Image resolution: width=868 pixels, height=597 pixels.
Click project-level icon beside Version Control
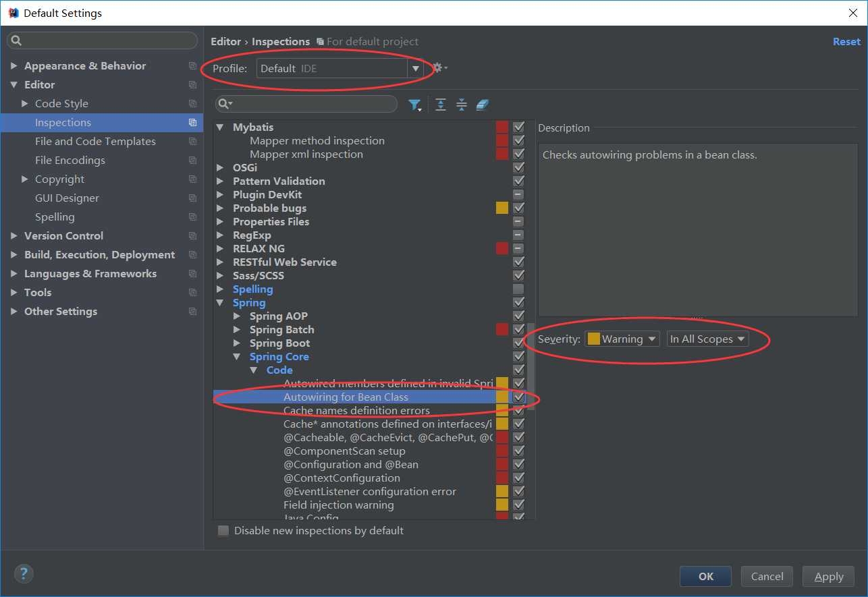(x=192, y=236)
